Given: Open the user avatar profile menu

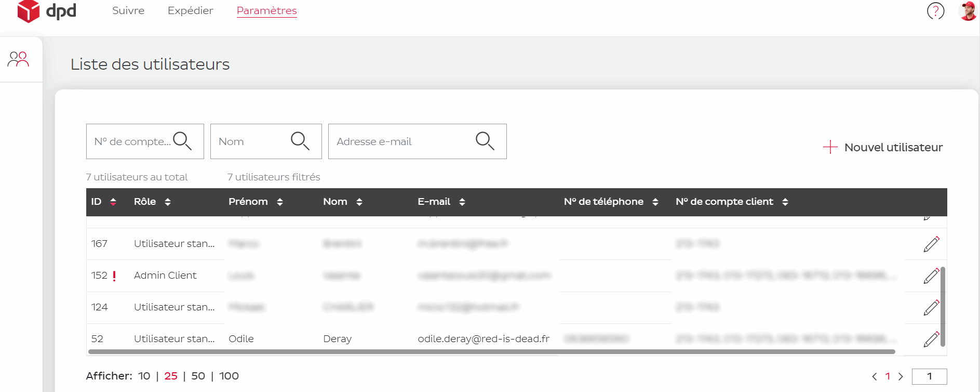Looking at the screenshot, I should click(x=968, y=11).
